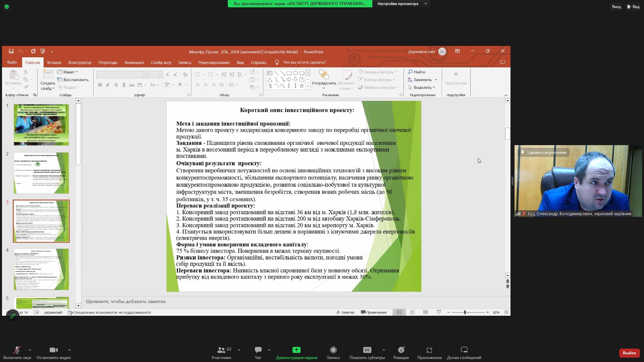
Task: Open the Вставка ribbon tab
Action: tap(54, 62)
